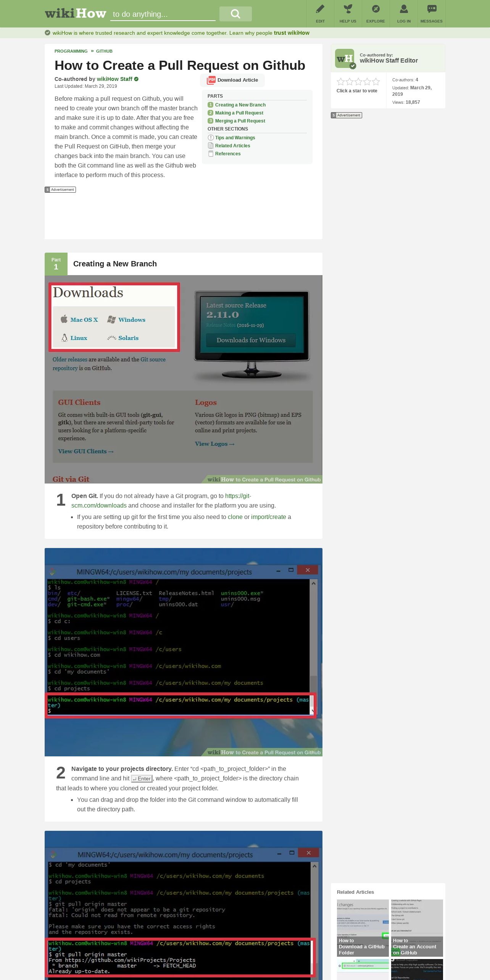
Task: Click the 'Creating a New Branch' Part 1 heading
Action: tap(115, 264)
